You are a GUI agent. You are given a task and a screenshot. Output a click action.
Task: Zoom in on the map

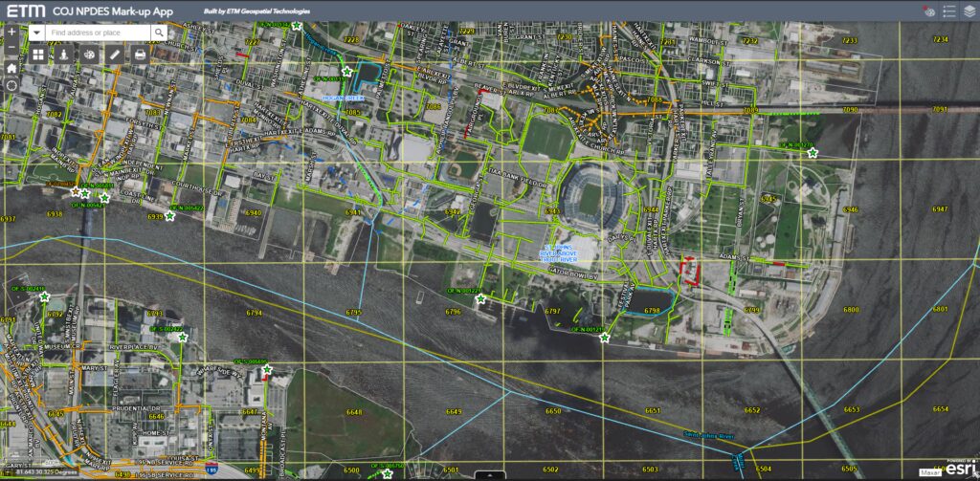(x=11, y=32)
